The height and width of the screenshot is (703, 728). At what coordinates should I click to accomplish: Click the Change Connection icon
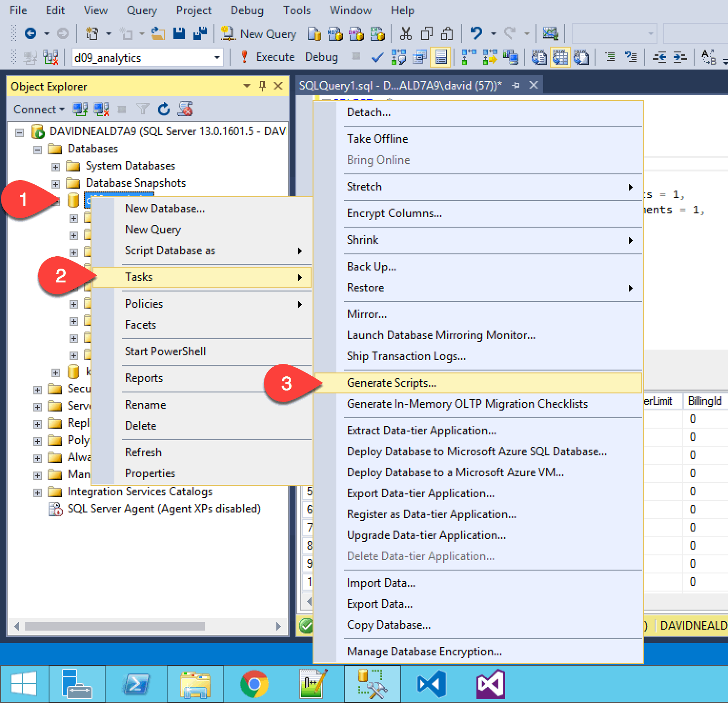51,58
